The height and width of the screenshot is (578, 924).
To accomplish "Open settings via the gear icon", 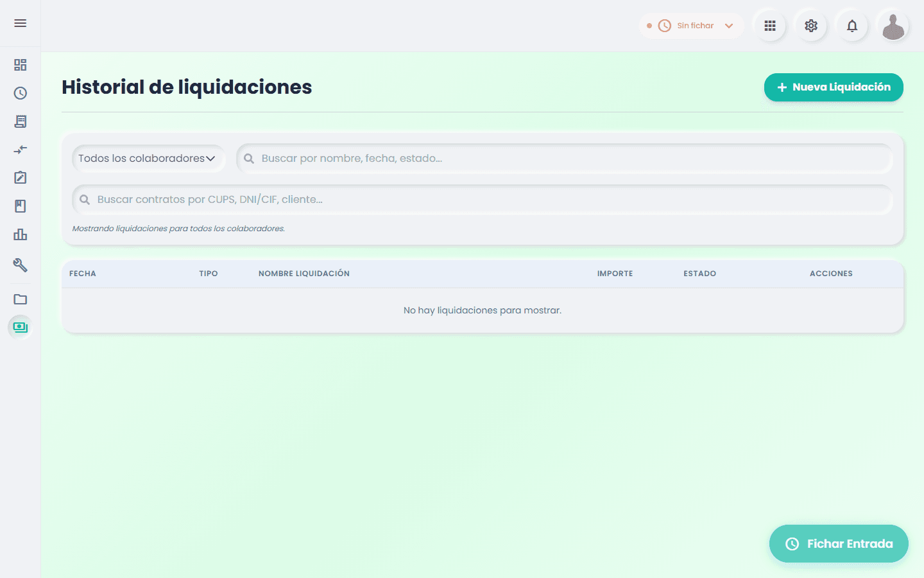I will tap(811, 26).
